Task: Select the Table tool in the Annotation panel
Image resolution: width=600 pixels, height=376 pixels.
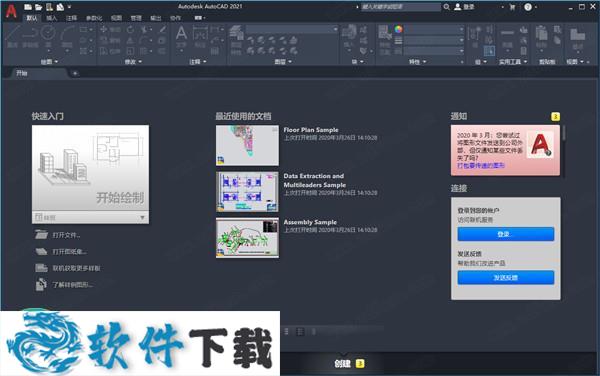Action: point(215,50)
